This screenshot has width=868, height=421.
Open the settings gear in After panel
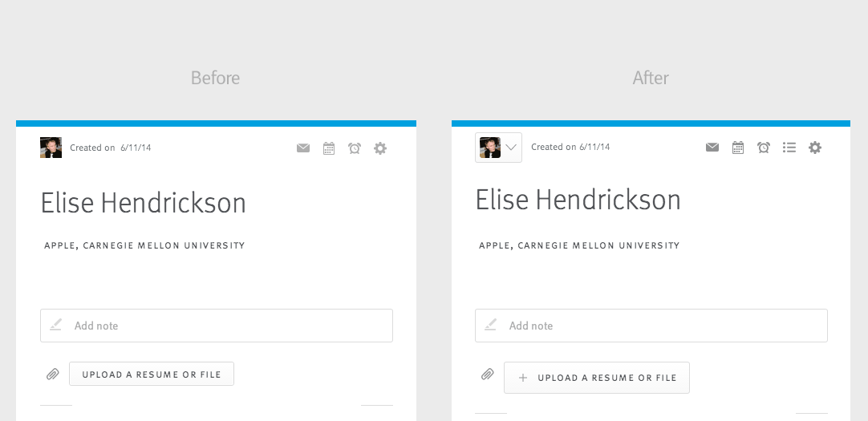815,148
